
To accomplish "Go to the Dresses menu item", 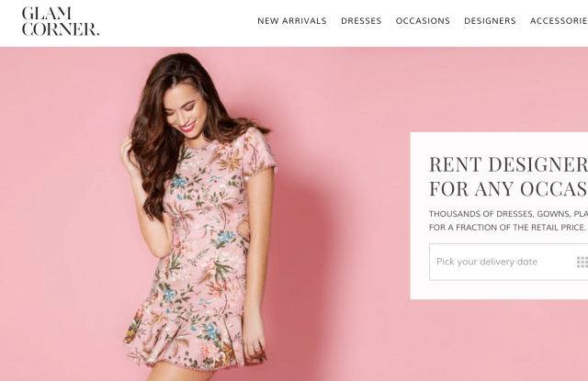I will pos(361,21).
